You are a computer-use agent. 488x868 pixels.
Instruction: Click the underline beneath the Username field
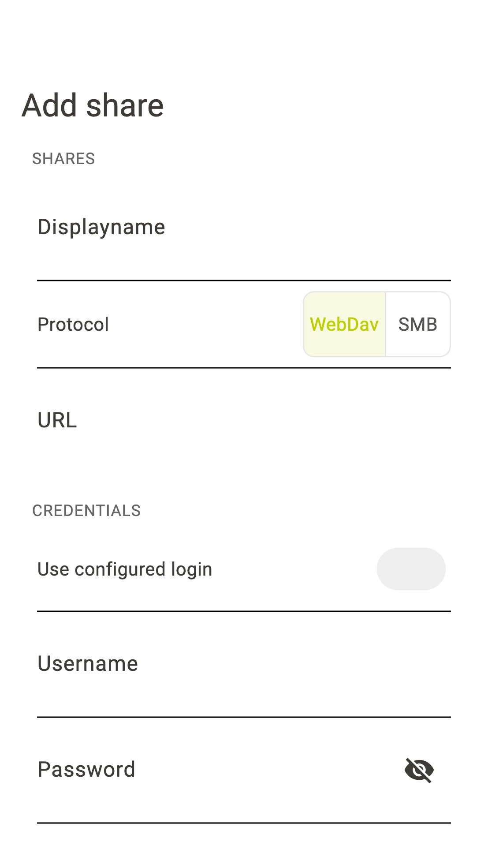click(243, 717)
